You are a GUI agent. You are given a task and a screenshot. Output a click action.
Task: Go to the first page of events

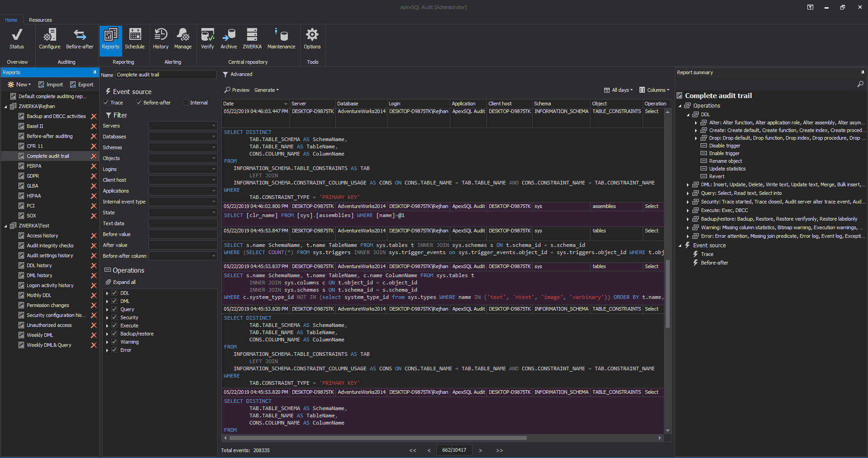pos(413,450)
